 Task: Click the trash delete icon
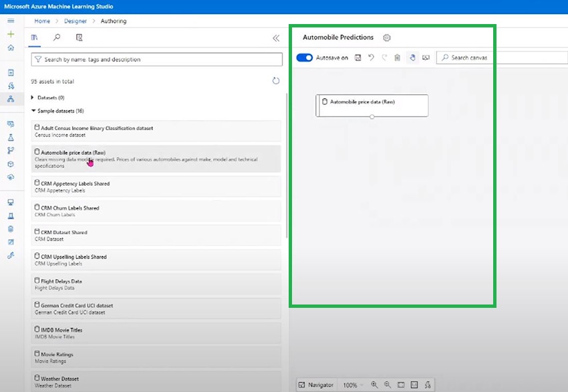click(x=398, y=57)
